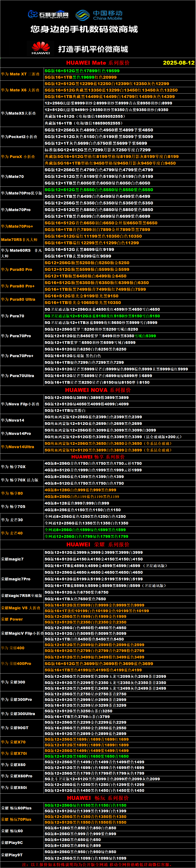Click the 荣耀Power 5G版12+512G黑色2350 row
The height and width of the screenshot is (868, 196).
[x=120, y=622]
